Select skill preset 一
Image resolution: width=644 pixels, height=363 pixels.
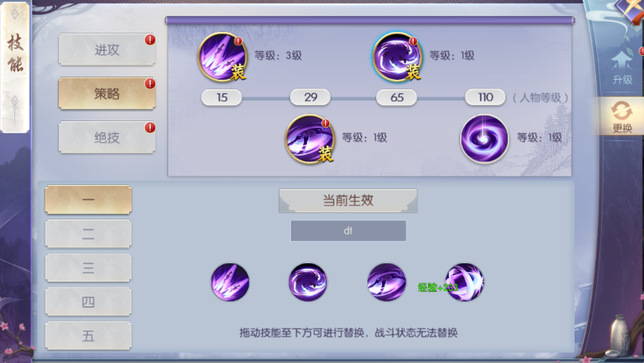point(88,199)
